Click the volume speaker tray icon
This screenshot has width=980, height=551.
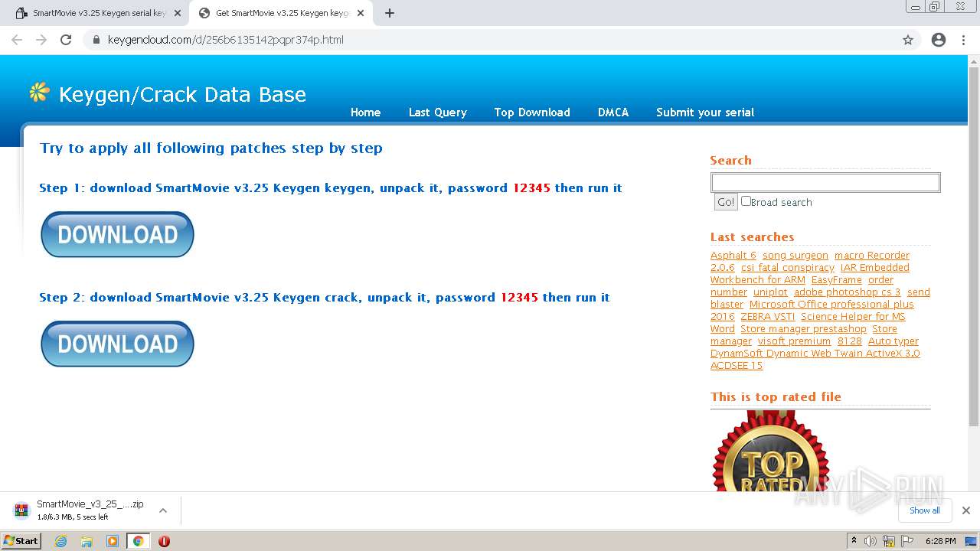[871, 541]
